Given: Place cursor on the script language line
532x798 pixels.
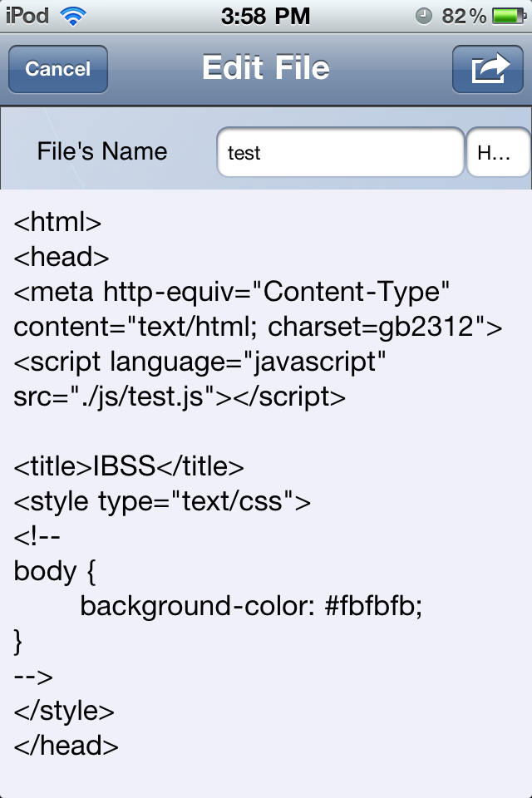Looking at the screenshot, I should (x=199, y=362).
